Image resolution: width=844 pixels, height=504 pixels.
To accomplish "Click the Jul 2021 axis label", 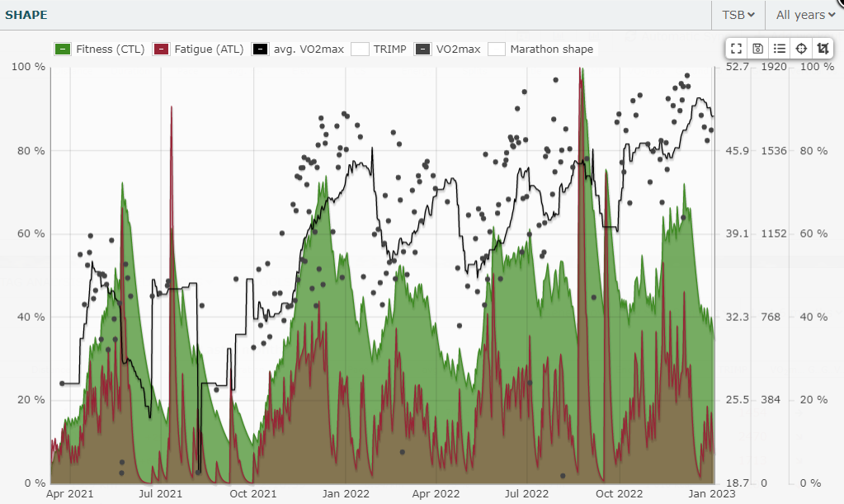I will click(x=160, y=493).
